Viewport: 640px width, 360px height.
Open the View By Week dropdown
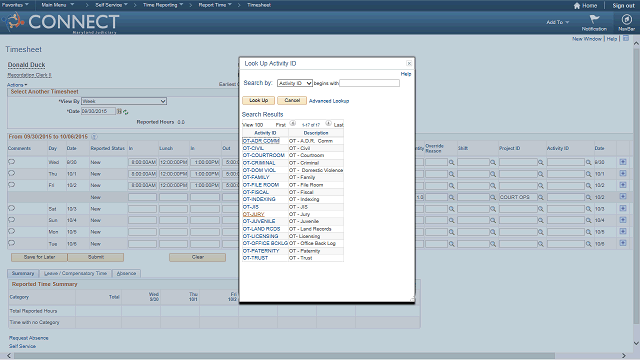click(x=124, y=101)
